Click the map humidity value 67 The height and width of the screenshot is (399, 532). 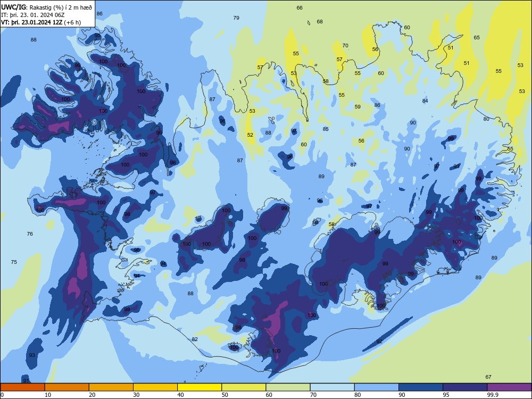click(x=488, y=377)
